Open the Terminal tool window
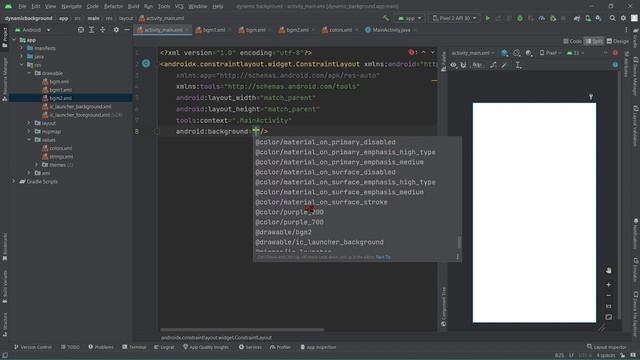This screenshot has width=640, height=360. tap(134, 347)
